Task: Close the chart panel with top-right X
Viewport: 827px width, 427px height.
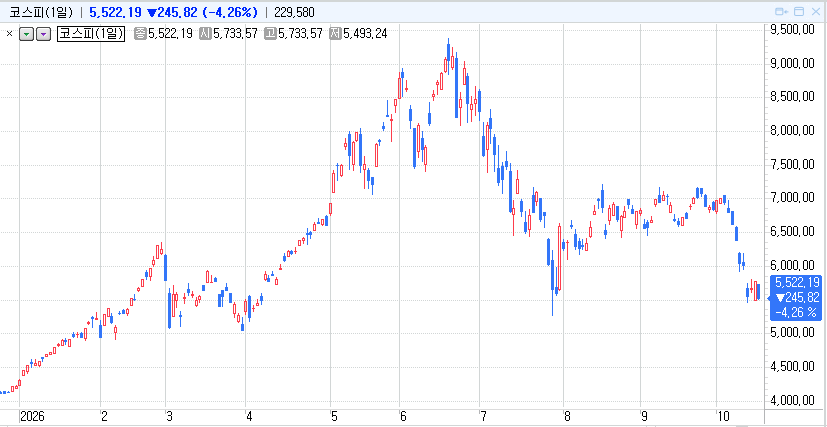Action: tap(815, 12)
